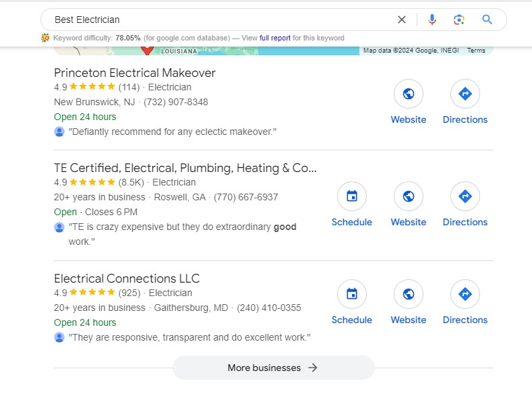Click phone number (732) 907-8348
Image resolution: width=532 pixels, height=402 pixels.
(x=176, y=102)
